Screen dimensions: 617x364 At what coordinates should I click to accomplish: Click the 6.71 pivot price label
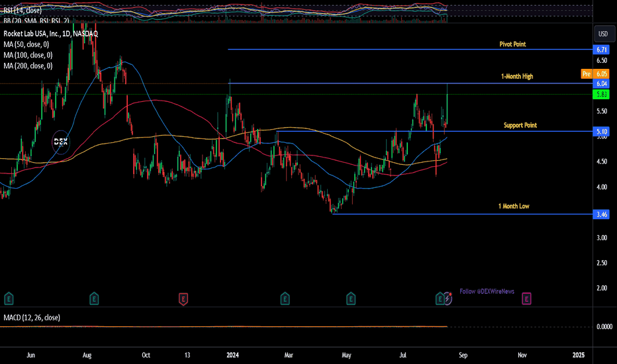pos(601,50)
